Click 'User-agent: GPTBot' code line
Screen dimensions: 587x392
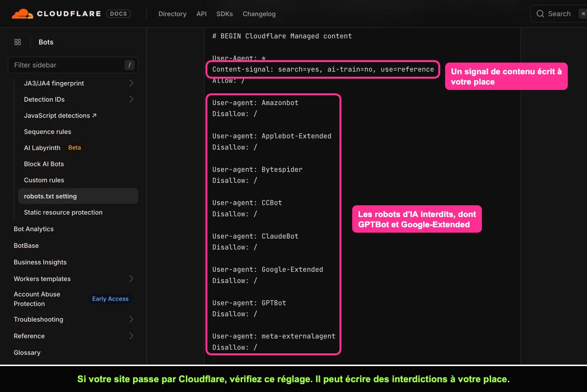(x=249, y=303)
